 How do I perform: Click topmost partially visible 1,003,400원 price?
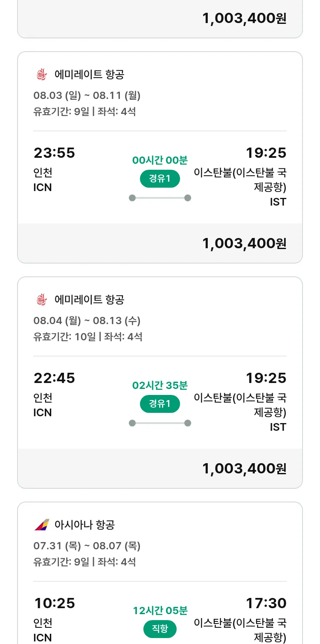coord(244,18)
